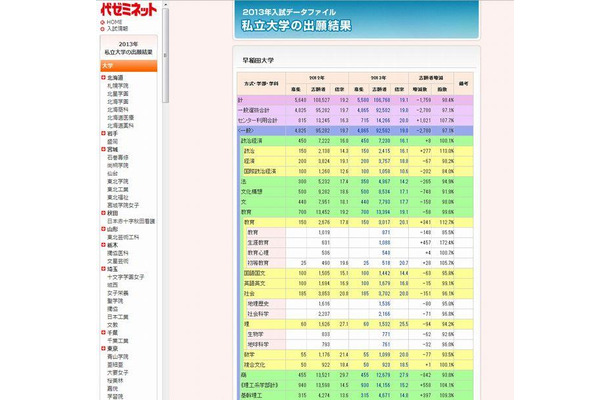Click the 地理歴史 row label
The height and width of the screenshot is (400, 610).
click(x=258, y=304)
